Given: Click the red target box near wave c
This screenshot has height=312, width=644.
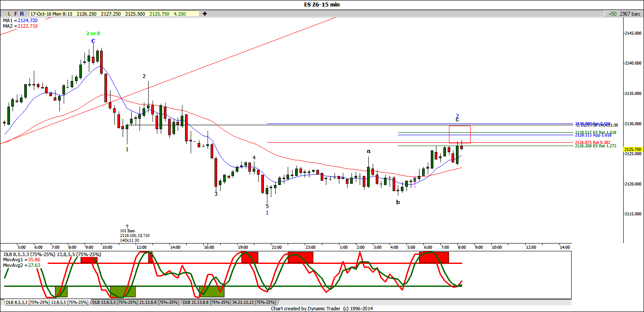Looking at the screenshot, I should click(460, 134).
